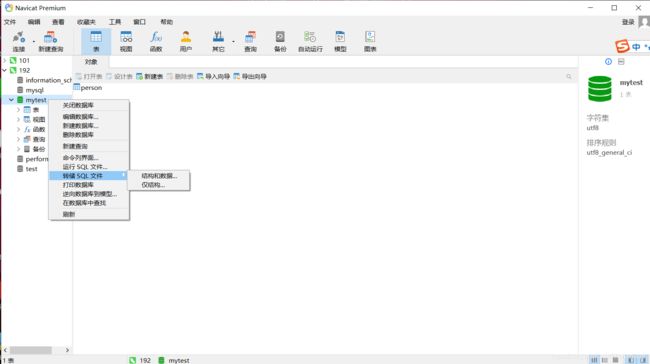Select the 表 (Table) toolbar icon
This screenshot has width=650, height=364.
click(x=96, y=41)
